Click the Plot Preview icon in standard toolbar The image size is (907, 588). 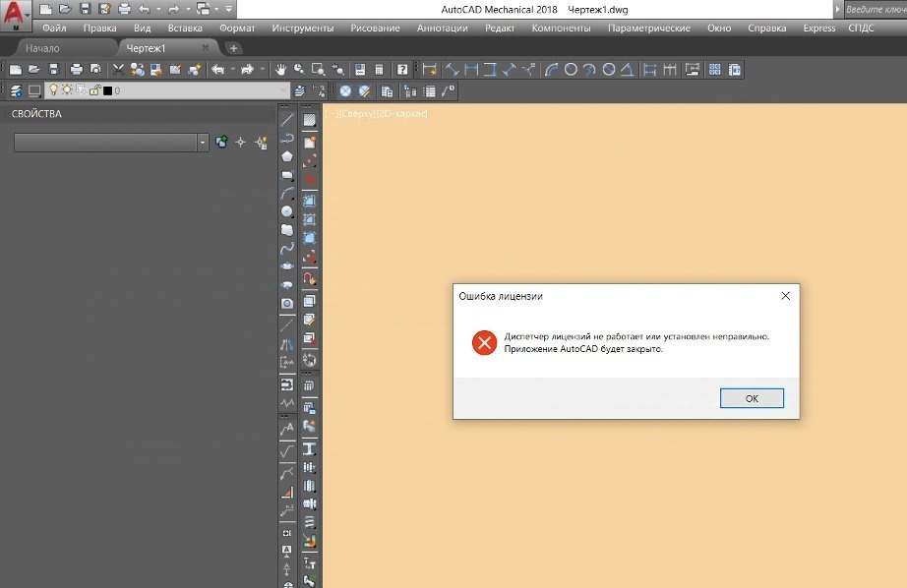(x=96, y=70)
